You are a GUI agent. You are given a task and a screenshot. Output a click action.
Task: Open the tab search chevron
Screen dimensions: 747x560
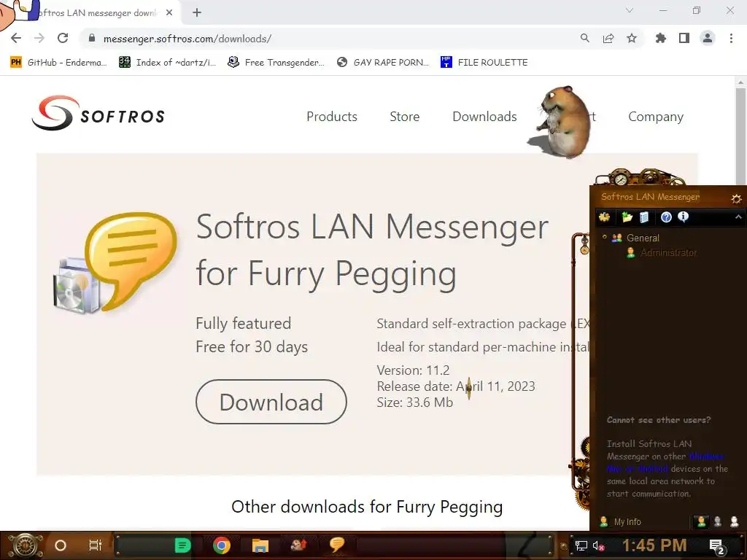click(630, 10)
